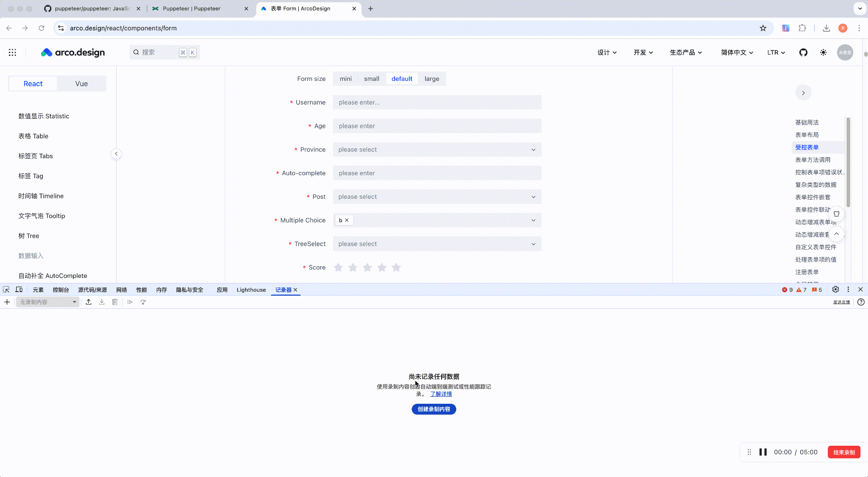Screen dimensions: 868x477
Task: Switch to the puppeteer GitHub browser tab
Action: click(x=92, y=8)
